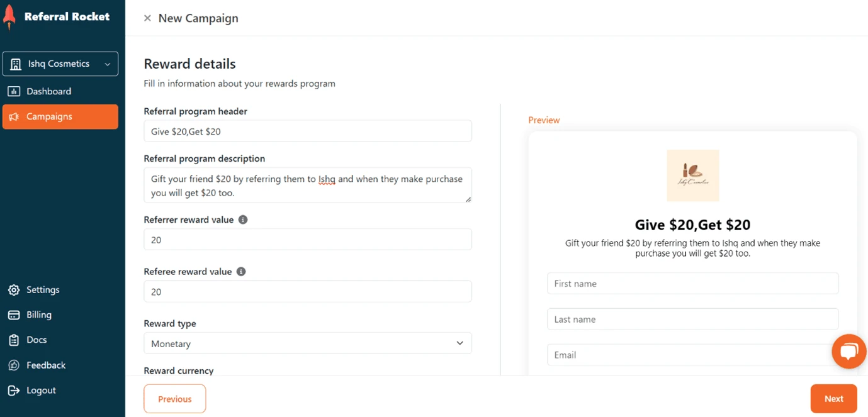The width and height of the screenshot is (868, 417).
Task: Click the First name field in the preview
Action: click(692, 283)
